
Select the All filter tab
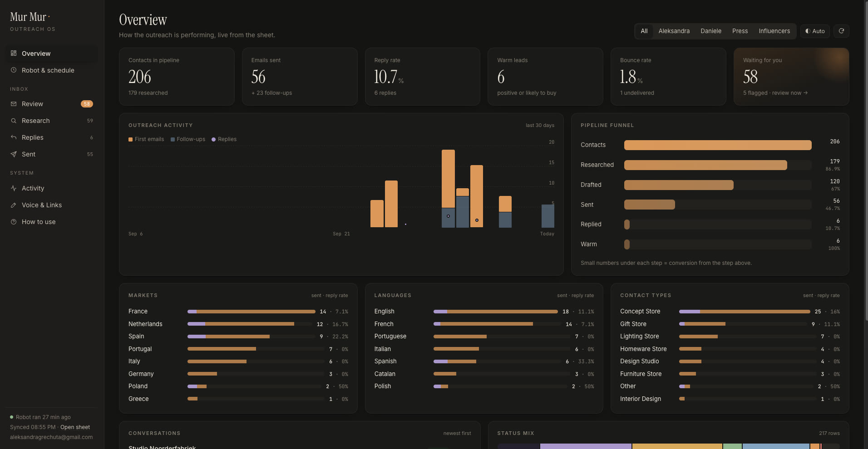pos(644,31)
